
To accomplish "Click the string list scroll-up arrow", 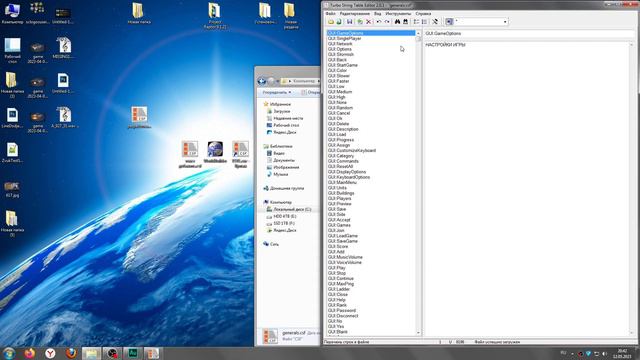I will coord(418,33).
